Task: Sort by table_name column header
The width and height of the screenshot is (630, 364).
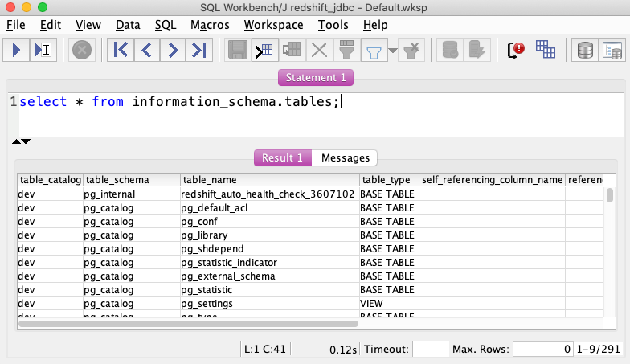Action: click(x=270, y=180)
